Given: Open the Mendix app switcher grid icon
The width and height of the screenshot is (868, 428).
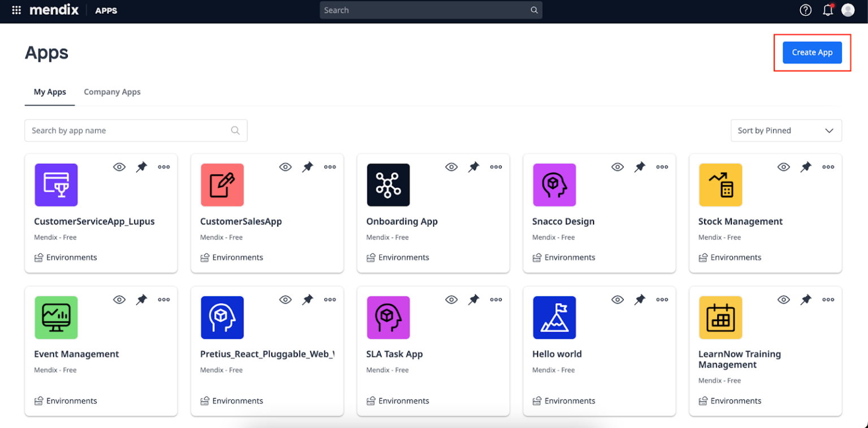Looking at the screenshot, I should pyautogui.click(x=16, y=10).
